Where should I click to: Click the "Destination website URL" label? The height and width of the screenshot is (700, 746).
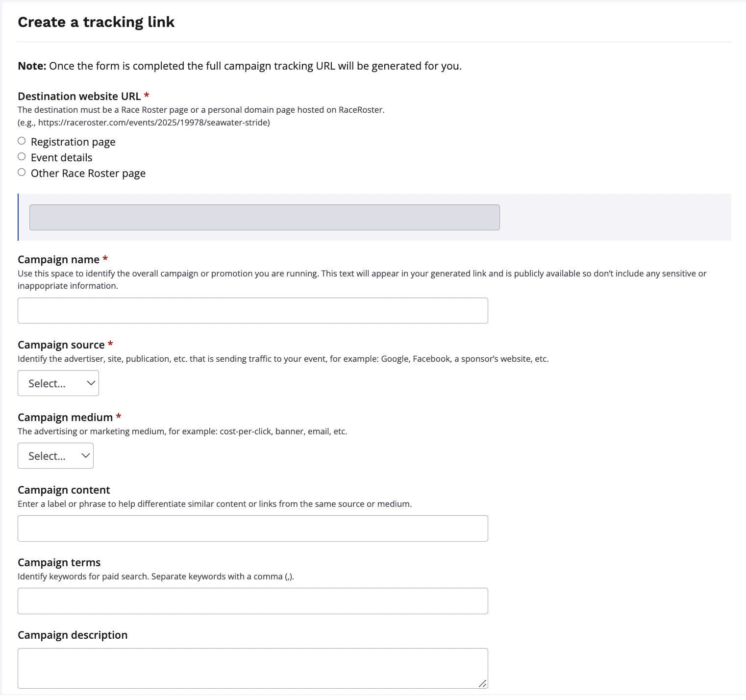pyautogui.click(x=79, y=97)
